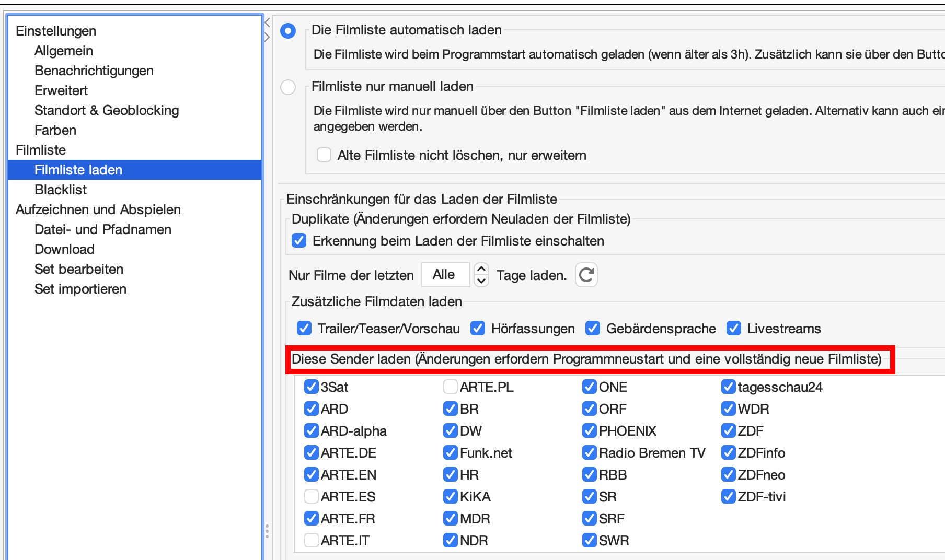945x560 pixels.
Task: Select 'Die Filmliste automatisch laden' radio button
Action: 288,31
